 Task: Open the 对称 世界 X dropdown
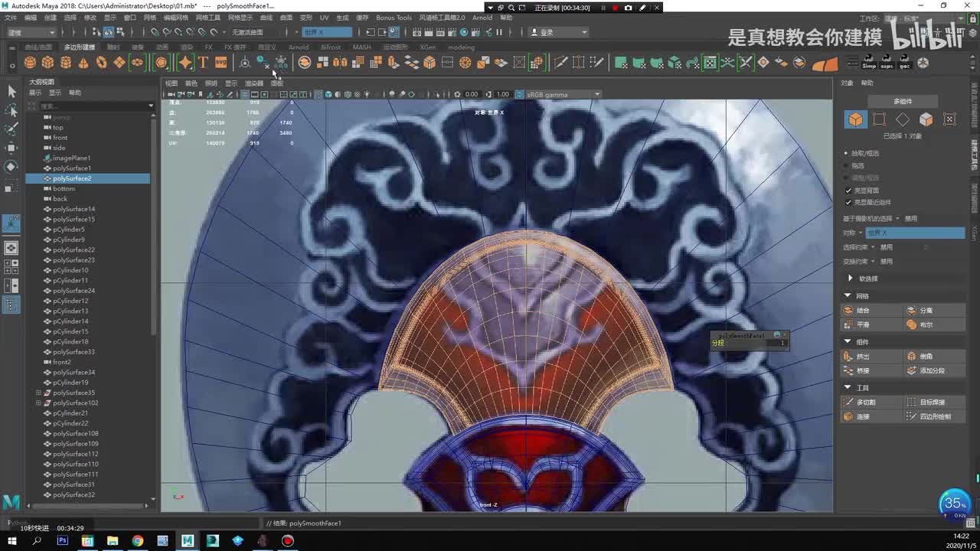[x=914, y=233]
